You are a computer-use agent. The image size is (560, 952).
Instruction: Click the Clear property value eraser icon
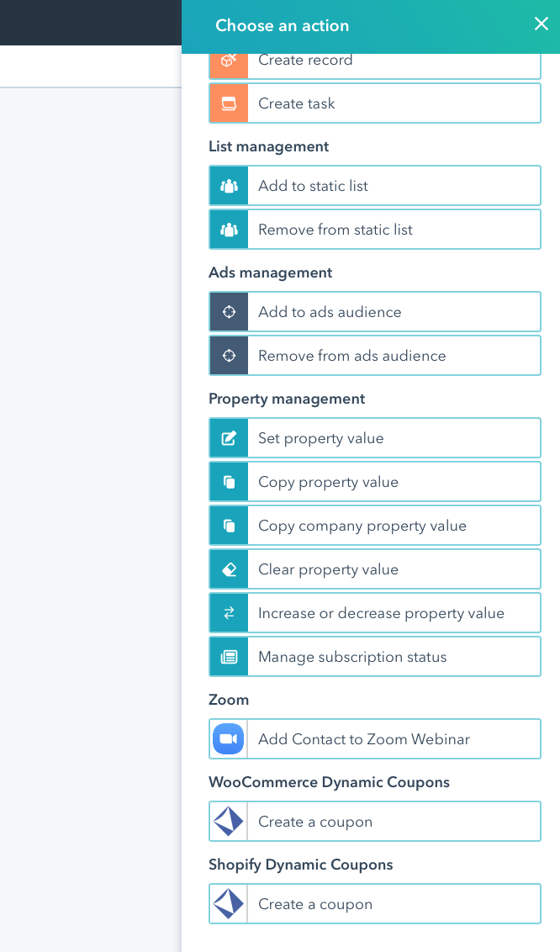[229, 569]
